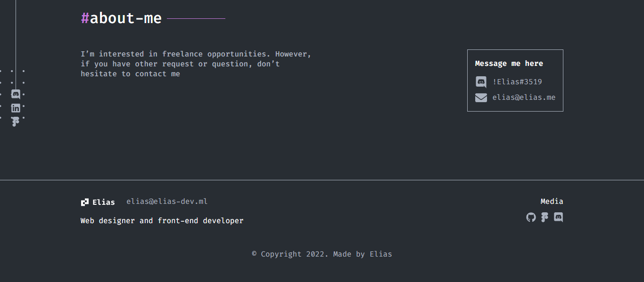
Task: Click the Media label in the footer
Action: [552, 201]
